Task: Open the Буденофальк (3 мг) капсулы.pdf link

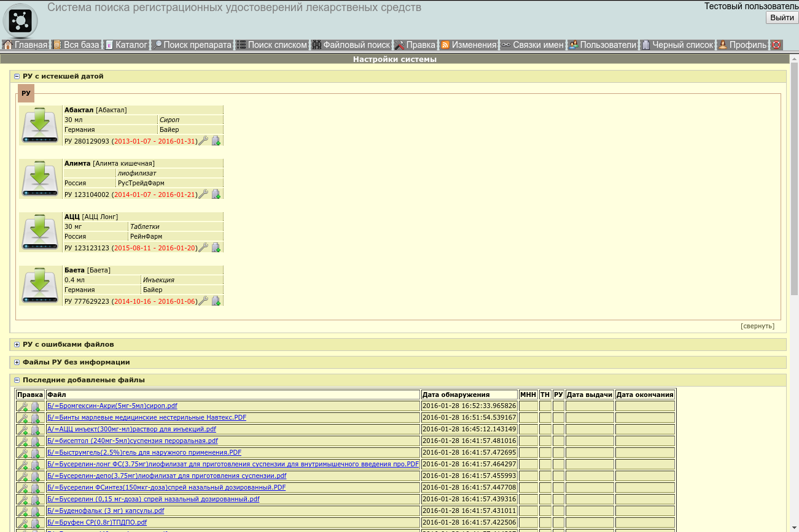Action: click(x=106, y=511)
